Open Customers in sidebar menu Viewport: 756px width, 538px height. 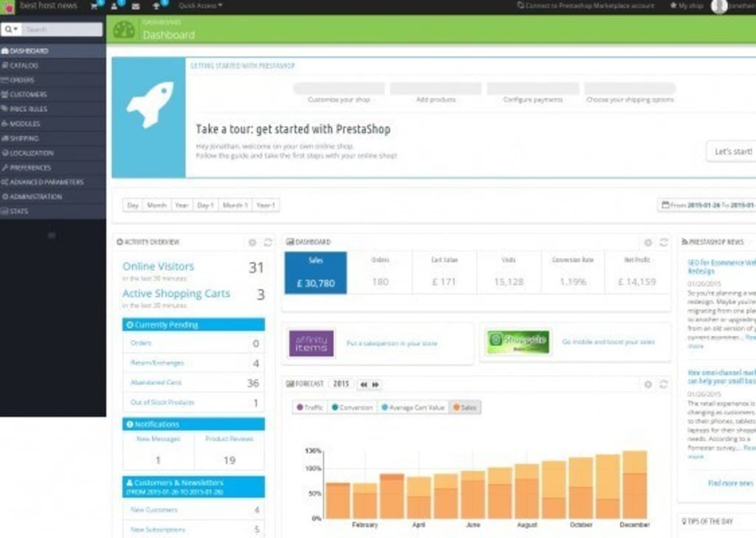[x=53, y=94]
